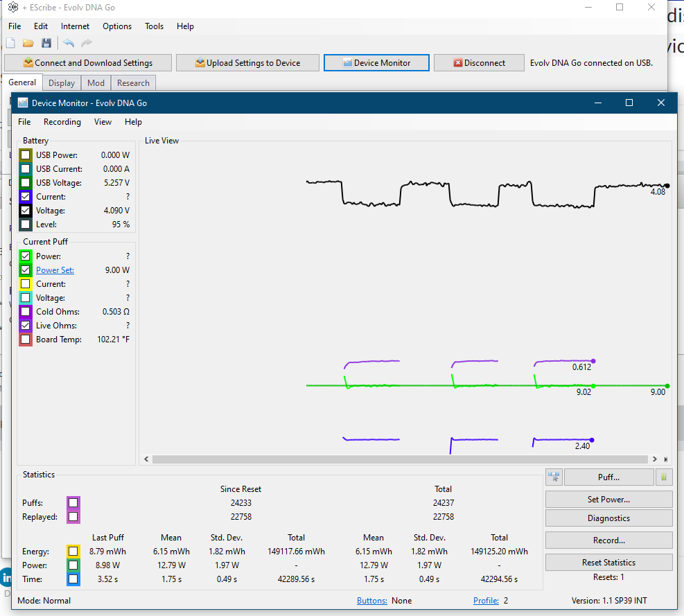684x616 pixels.
Task: Click the New file icon in the EScribe toolbar
Action: coord(10,43)
